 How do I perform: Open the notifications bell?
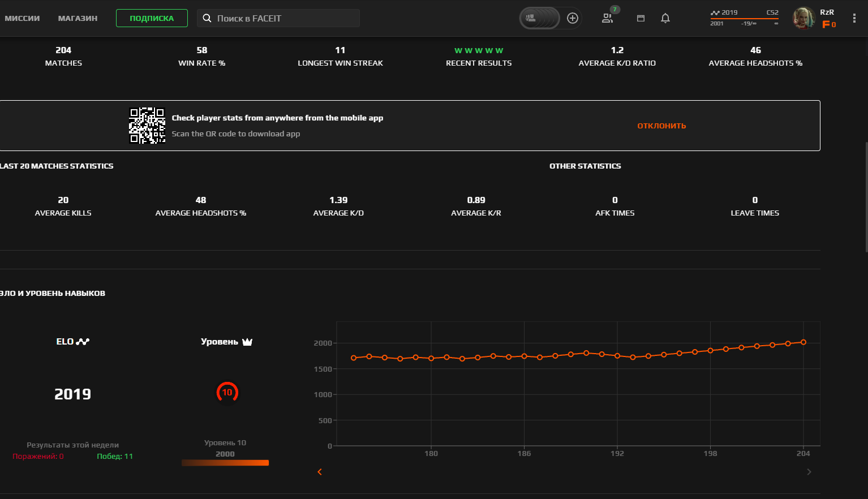tap(665, 18)
